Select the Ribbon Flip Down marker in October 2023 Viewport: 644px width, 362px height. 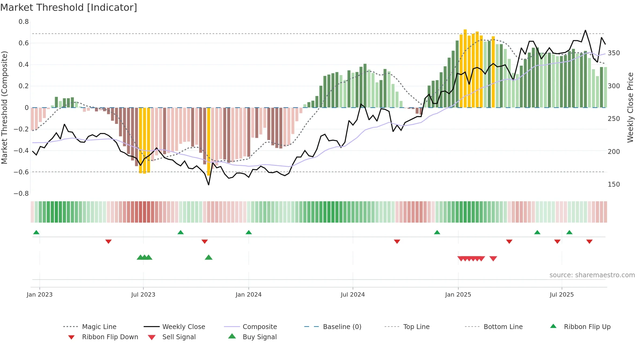[x=205, y=242]
